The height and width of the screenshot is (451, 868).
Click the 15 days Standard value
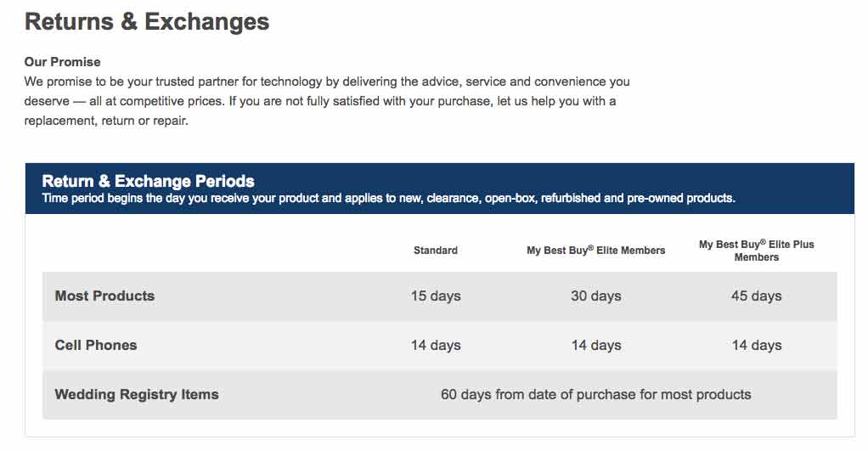click(436, 296)
